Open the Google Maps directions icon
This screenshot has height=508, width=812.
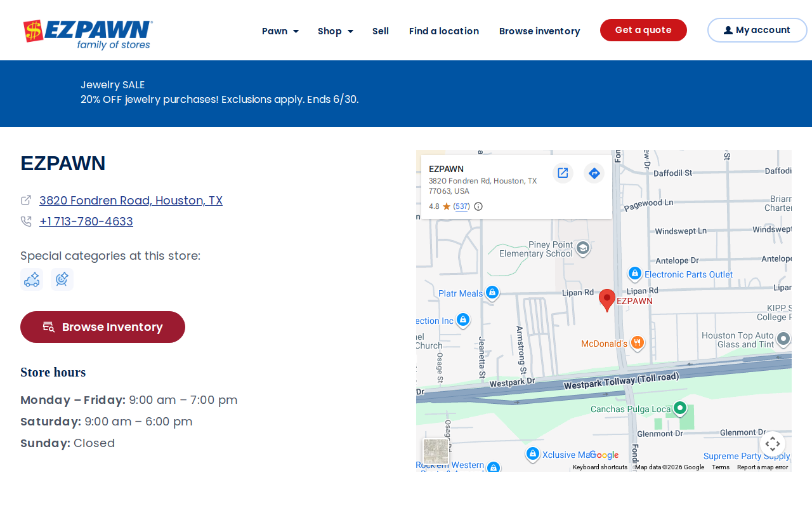tap(594, 173)
